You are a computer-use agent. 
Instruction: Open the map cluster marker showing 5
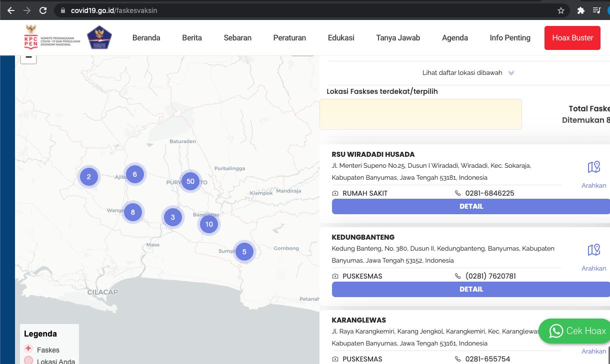244,252
